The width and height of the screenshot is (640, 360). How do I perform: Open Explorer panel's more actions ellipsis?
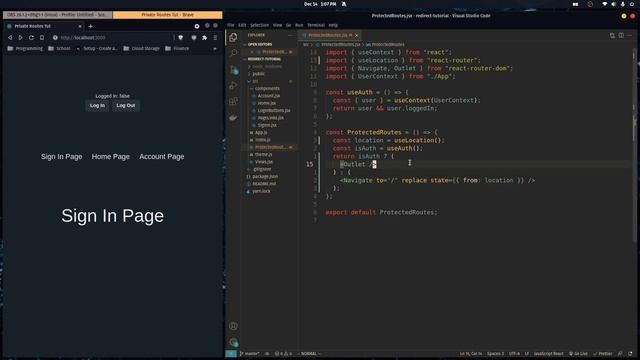pyautogui.click(x=291, y=35)
